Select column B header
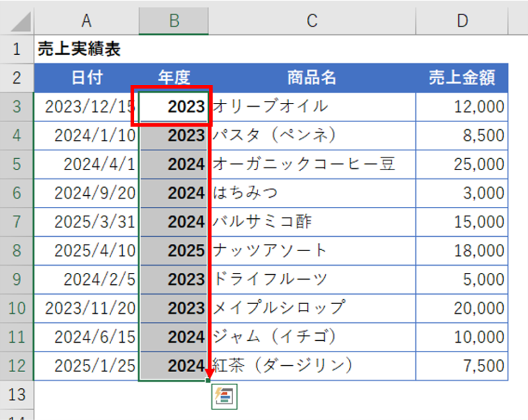This screenshot has width=528, height=420. 174,21
